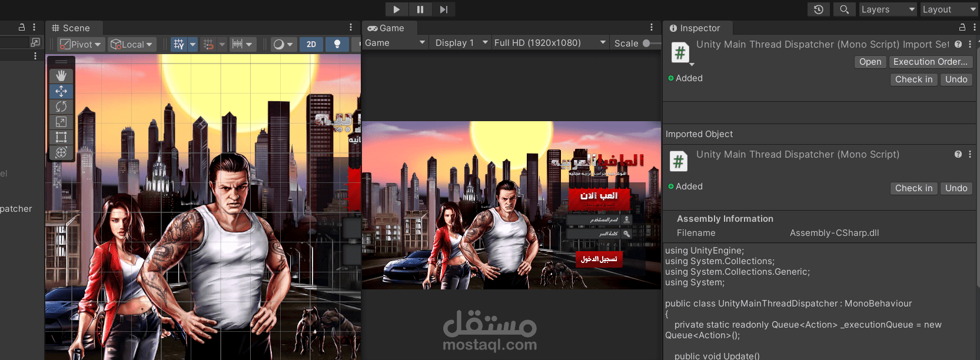Select the Hand view tool

61,76
